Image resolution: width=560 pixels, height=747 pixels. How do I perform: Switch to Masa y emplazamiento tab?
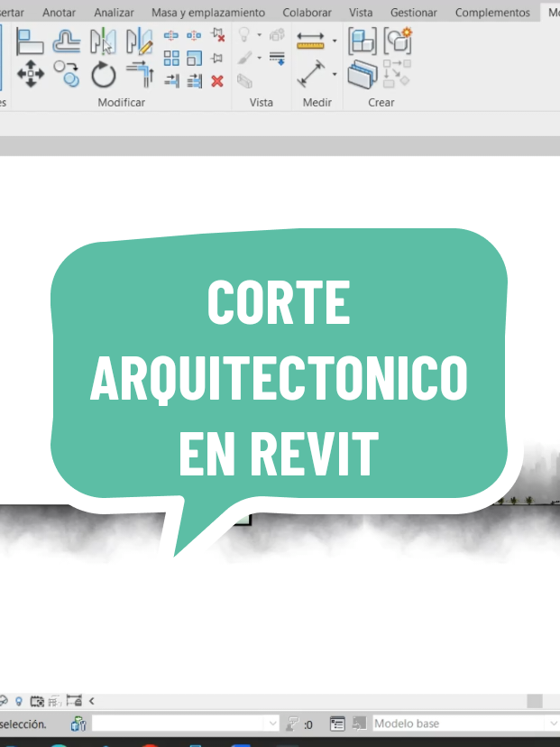(208, 13)
